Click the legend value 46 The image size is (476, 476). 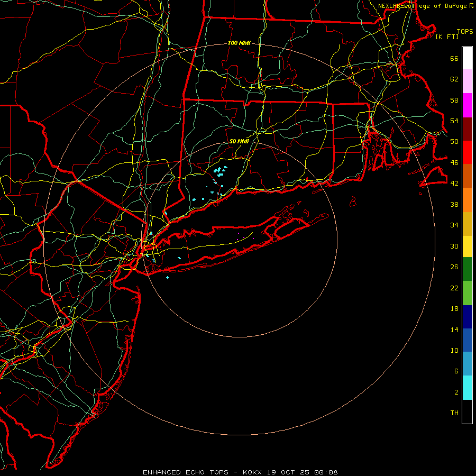(x=454, y=162)
